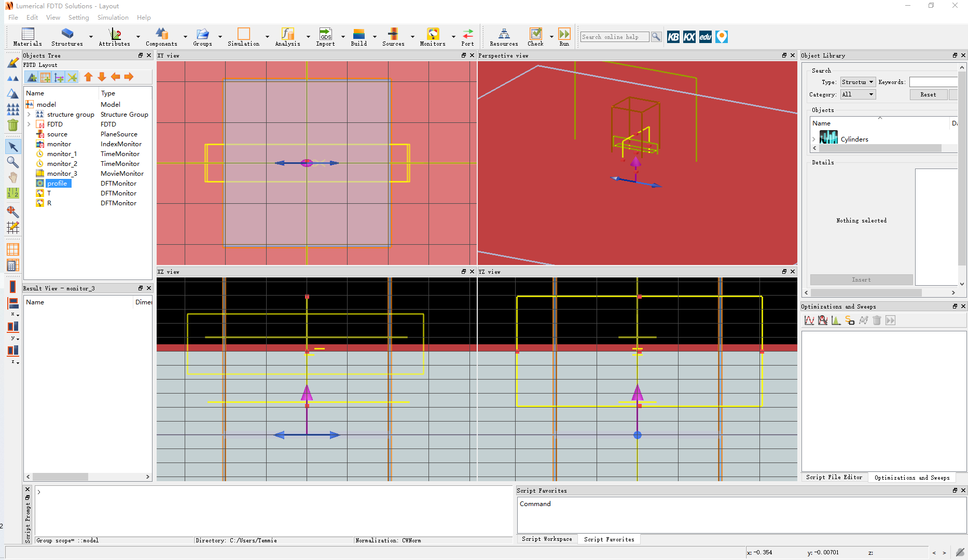
Task: Click the Check resources icon
Action: (x=535, y=37)
